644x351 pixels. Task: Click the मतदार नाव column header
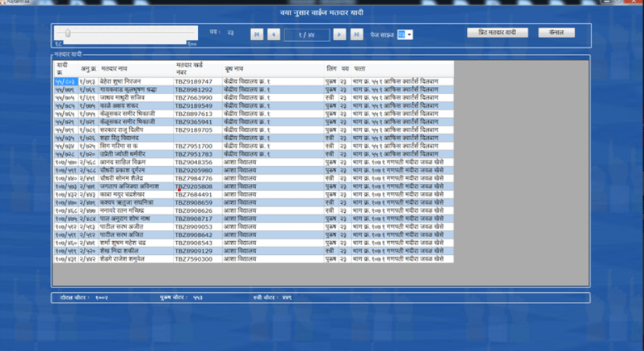point(114,69)
